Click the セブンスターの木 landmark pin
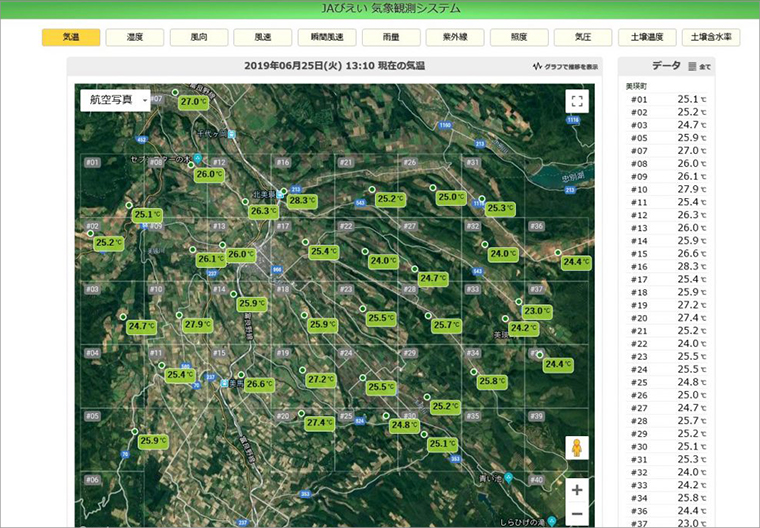The height and width of the screenshot is (528, 760). [x=197, y=159]
